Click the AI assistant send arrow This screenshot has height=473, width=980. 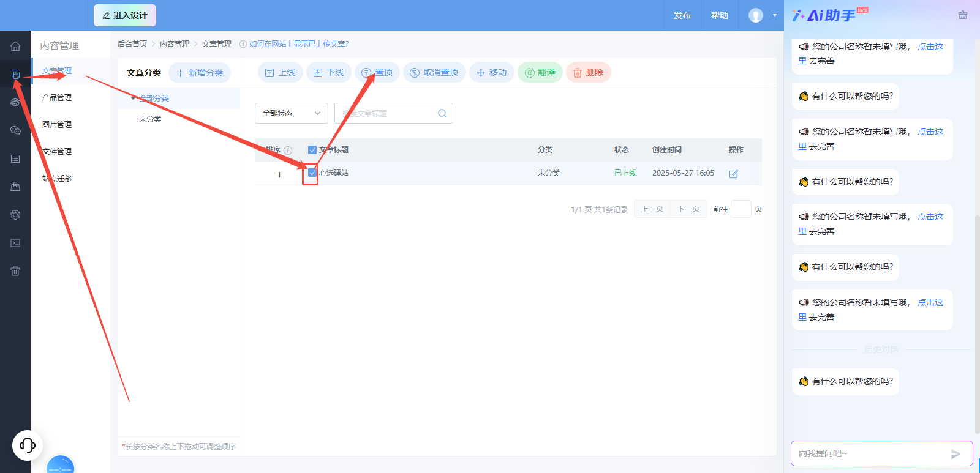[x=956, y=454]
